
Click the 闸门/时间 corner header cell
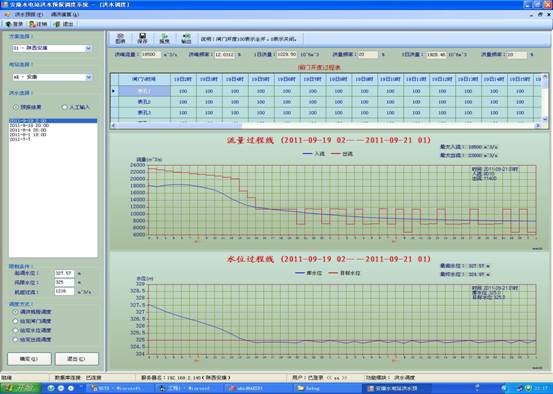[144, 79]
